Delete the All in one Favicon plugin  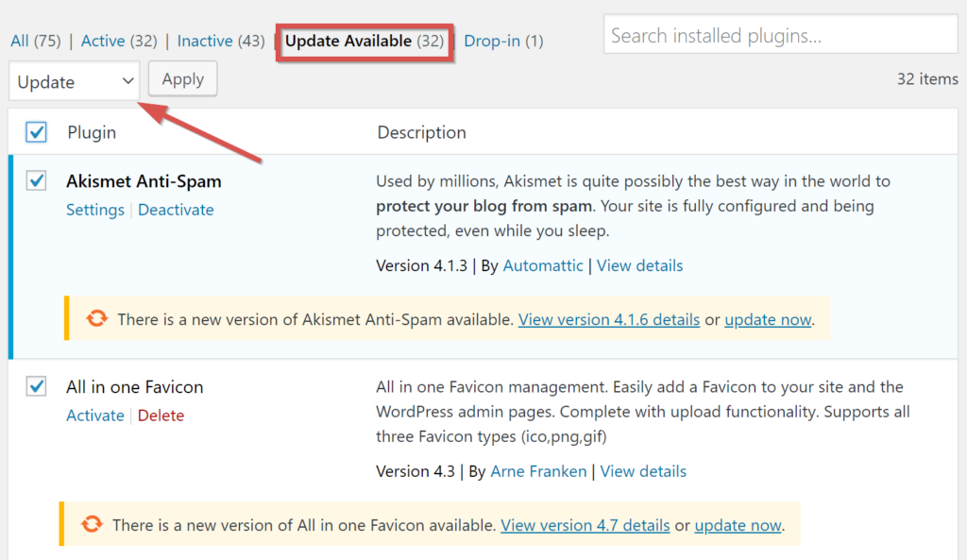[x=161, y=416]
